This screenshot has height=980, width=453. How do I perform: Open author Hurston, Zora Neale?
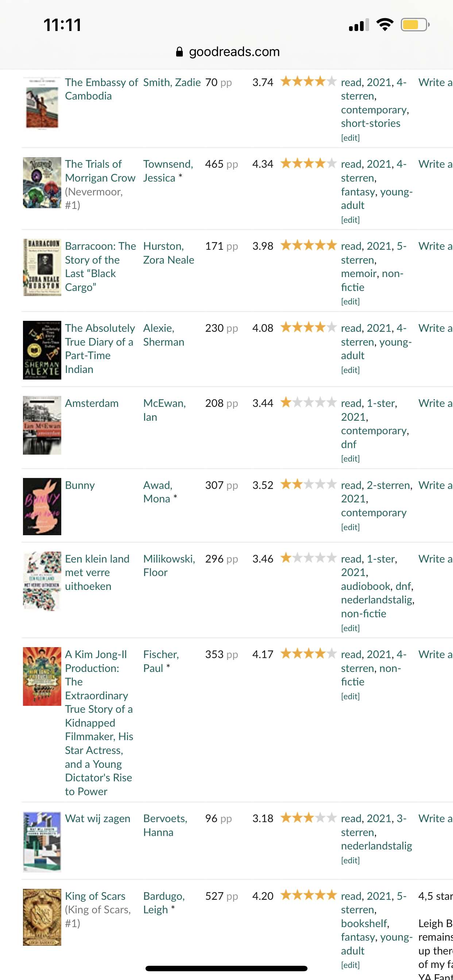[169, 253]
